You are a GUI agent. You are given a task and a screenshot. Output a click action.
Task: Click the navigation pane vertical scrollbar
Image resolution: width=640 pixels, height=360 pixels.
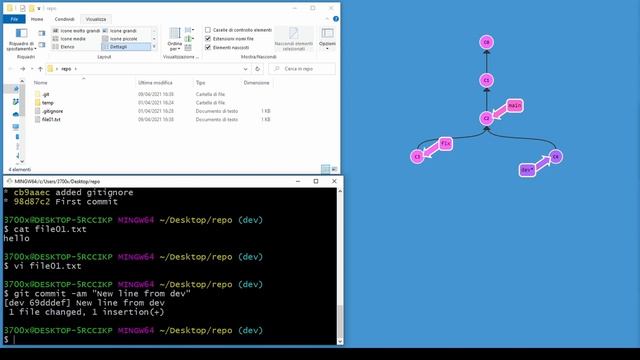tap(22, 122)
